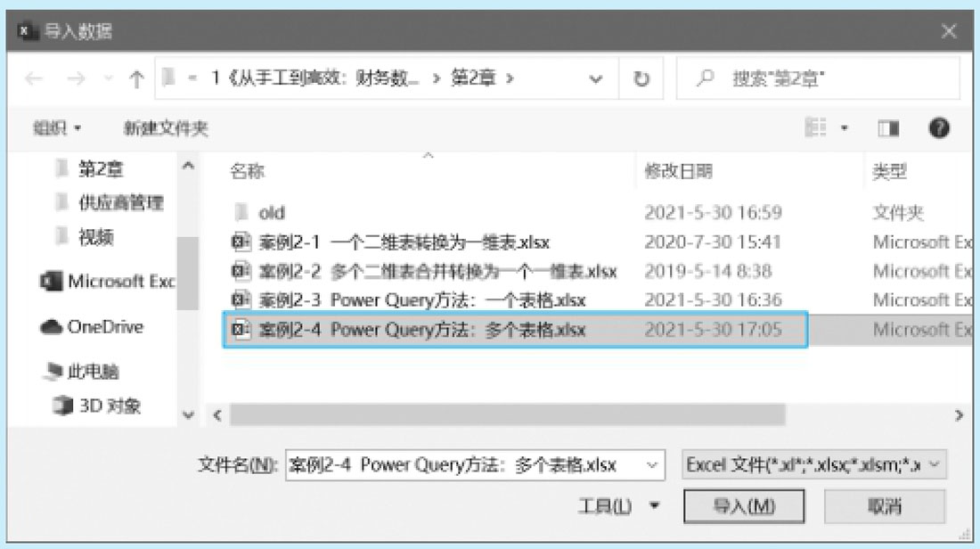980x549 pixels.
Task: Select the old folder
Action: 272,213
